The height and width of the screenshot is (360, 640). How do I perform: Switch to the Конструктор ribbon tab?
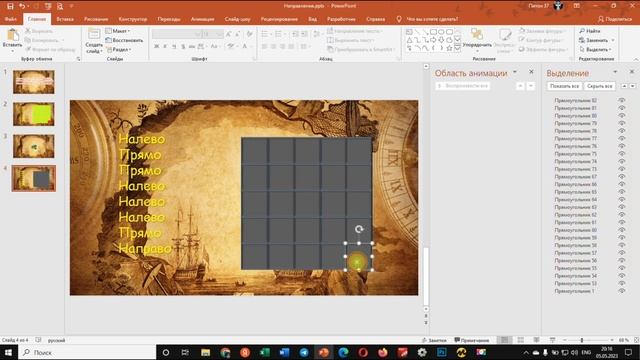(133, 19)
